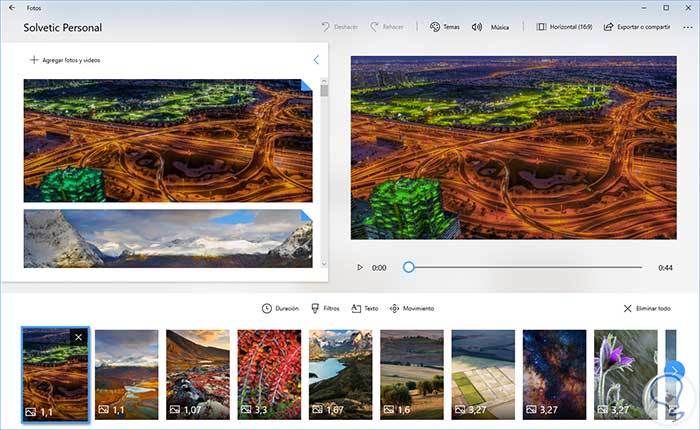Image resolution: width=700 pixels, height=430 pixels.
Task: Open the Movimiento option
Action: (x=412, y=309)
